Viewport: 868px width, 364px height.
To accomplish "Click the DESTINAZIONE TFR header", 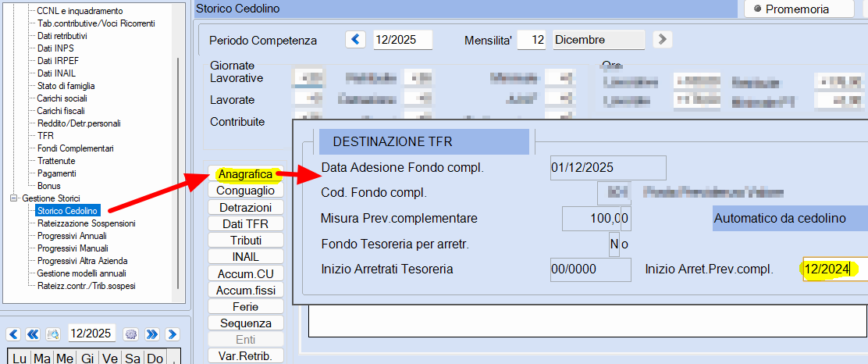I will [424, 142].
